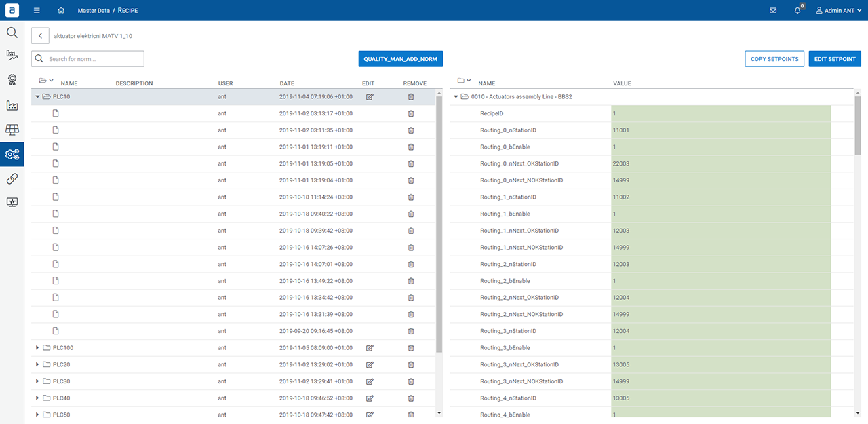Click the trash icon for PLC10
This screenshot has height=424, width=868.
tap(410, 97)
